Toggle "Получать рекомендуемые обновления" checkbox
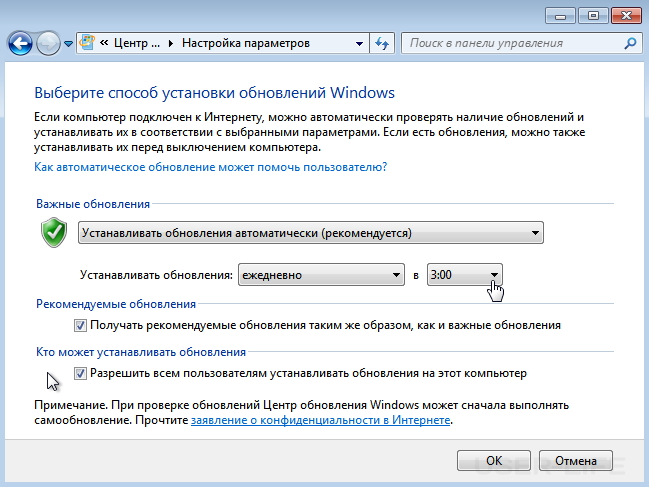649x487 pixels. [x=80, y=325]
